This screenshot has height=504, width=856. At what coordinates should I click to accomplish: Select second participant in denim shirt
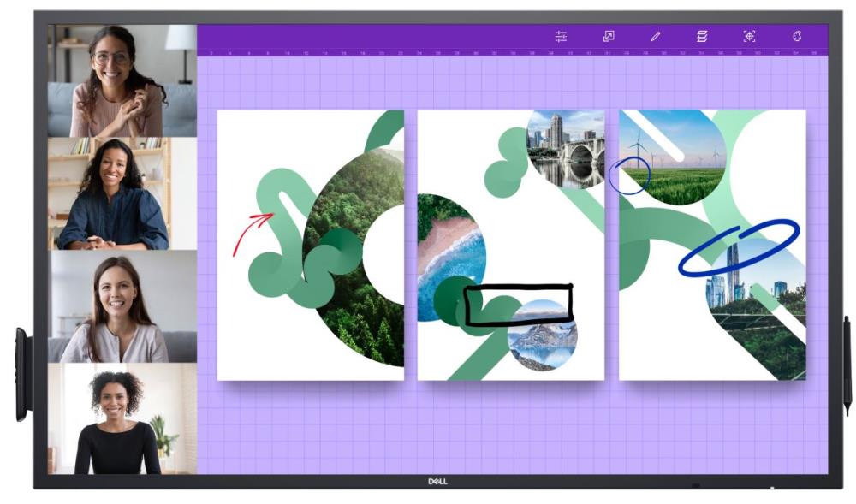(x=122, y=193)
